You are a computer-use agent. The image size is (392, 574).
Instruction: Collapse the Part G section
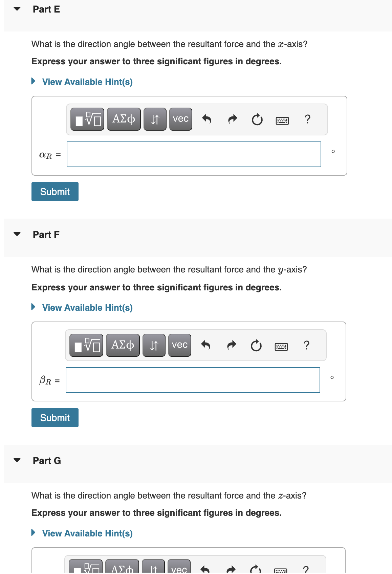pyautogui.click(x=17, y=460)
